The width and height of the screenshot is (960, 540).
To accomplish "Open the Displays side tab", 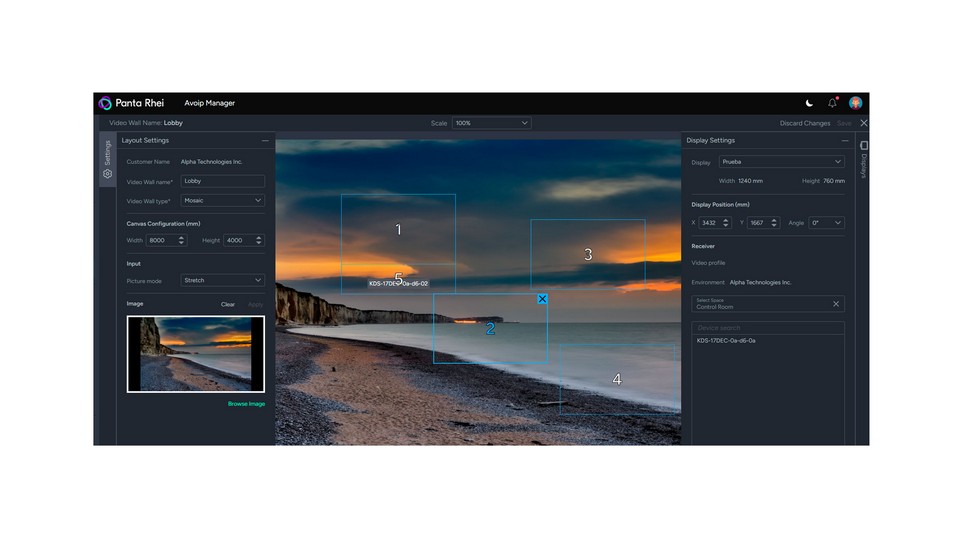I will click(x=863, y=160).
